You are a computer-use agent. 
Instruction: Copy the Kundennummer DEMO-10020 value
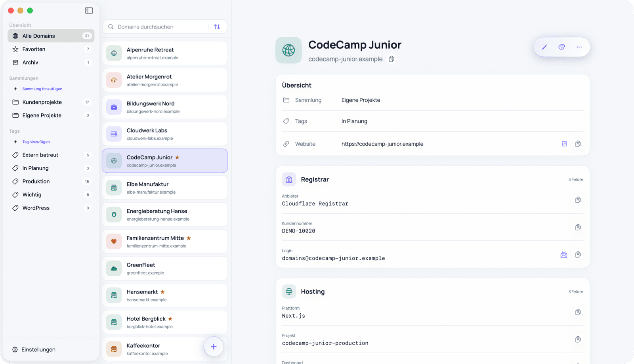click(578, 227)
